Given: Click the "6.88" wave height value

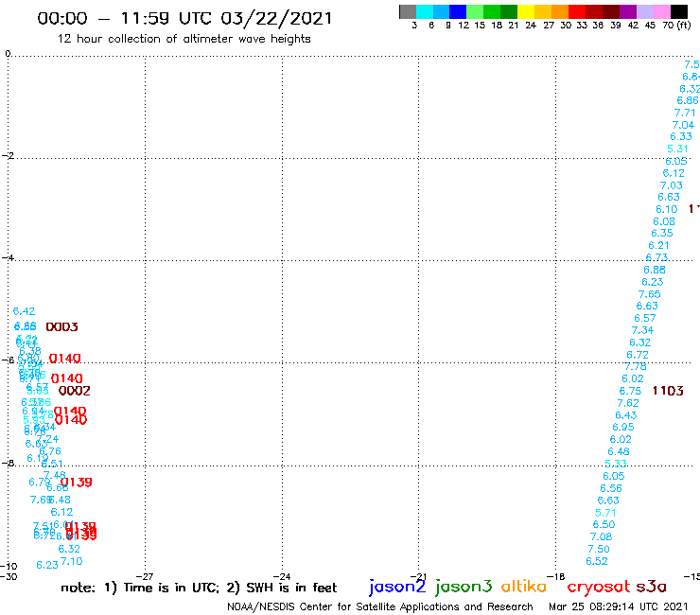Looking at the screenshot, I should point(655,270).
